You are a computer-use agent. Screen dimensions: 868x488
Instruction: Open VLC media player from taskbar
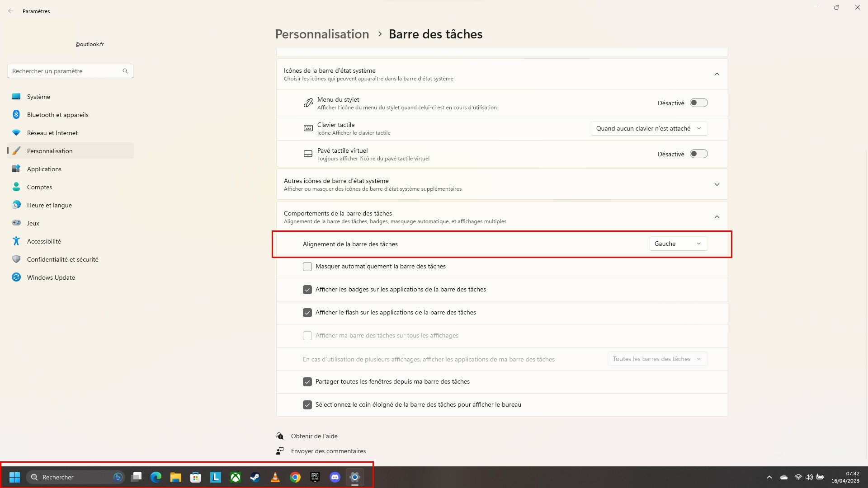275,477
